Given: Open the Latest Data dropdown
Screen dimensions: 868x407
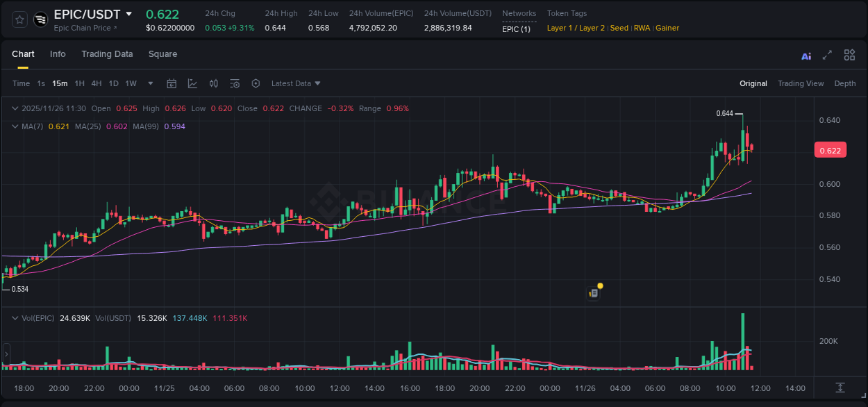Looking at the screenshot, I should point(296,83).
